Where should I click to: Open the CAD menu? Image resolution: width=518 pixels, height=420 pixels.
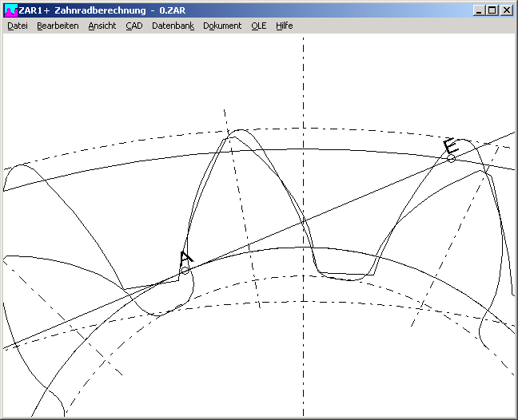(x=134, y=26)
